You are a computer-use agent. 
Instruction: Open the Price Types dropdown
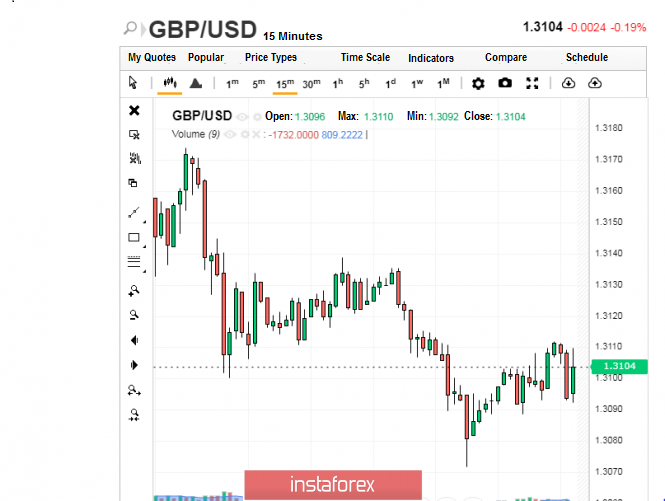(x=271, y=57)
